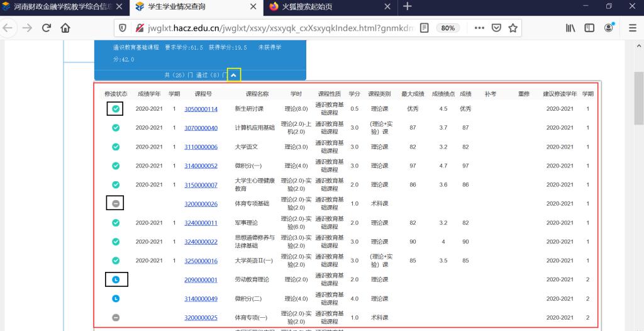Open course link 3140000049
Viewport: 644px width, 331px height.
coord(201,298)
